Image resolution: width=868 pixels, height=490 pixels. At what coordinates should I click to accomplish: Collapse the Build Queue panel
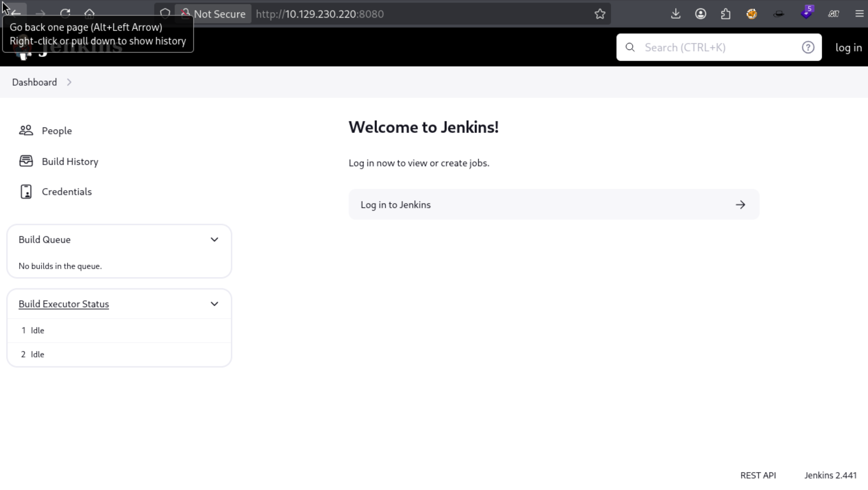tap(214, 240)
